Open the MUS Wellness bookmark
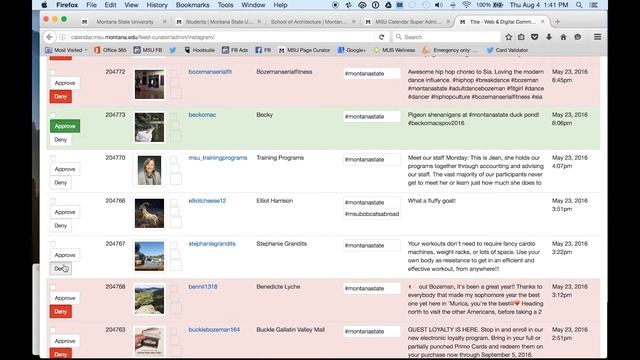 coord(394,50)
